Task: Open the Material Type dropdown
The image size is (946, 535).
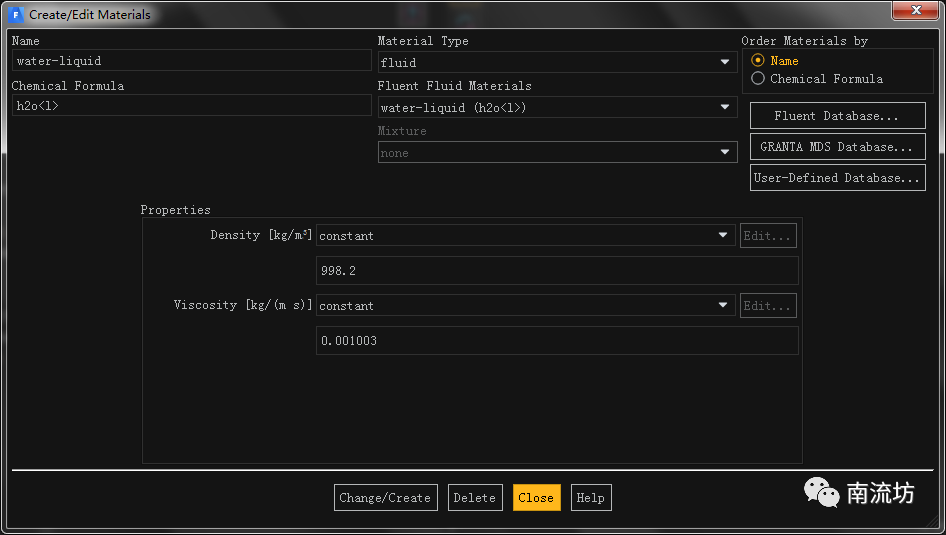Action: (557, 62)
